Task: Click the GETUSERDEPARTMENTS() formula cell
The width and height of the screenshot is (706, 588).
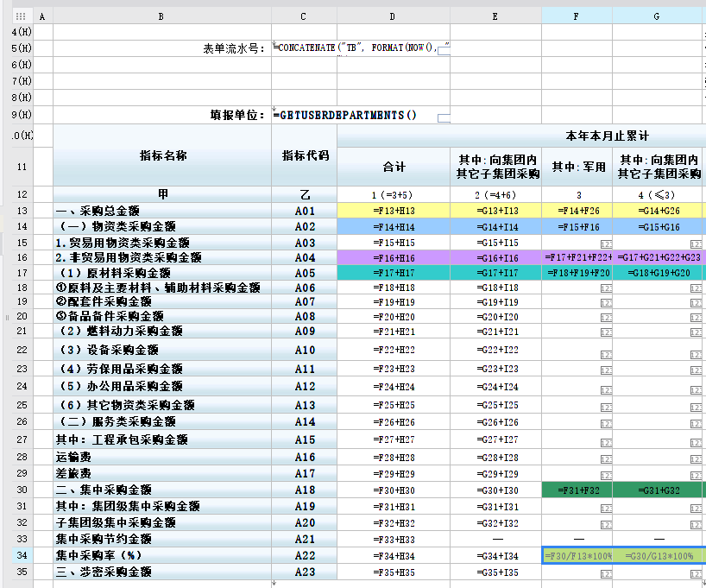Action: [x=361, y=115]
